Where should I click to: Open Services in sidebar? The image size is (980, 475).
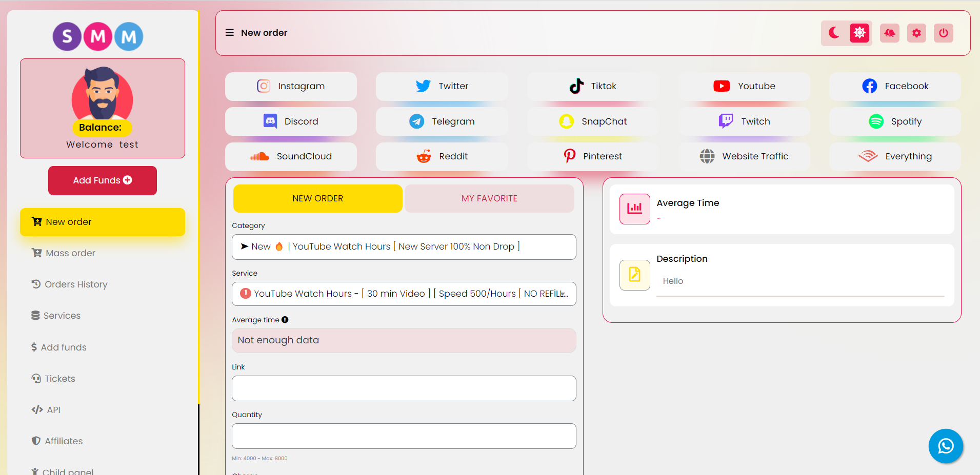[103, 316]
